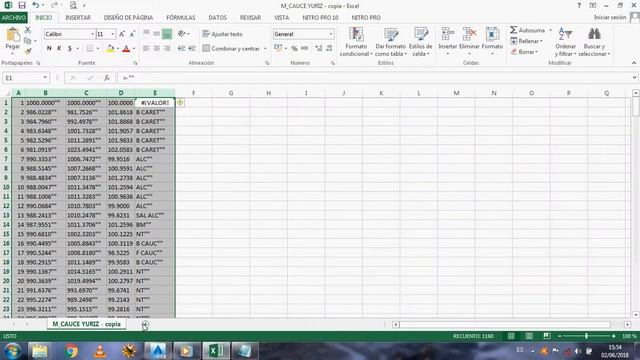Expand Rellenar fill options
640x360 pixels.
tap(541, 41)
